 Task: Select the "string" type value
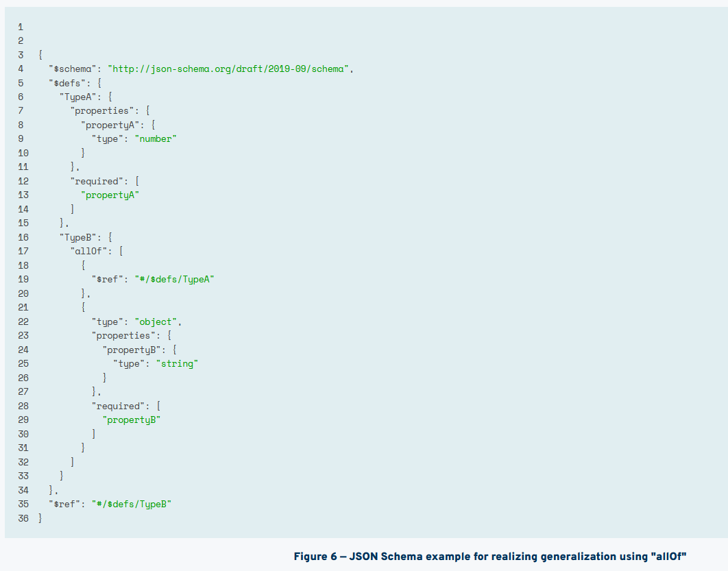178,363
